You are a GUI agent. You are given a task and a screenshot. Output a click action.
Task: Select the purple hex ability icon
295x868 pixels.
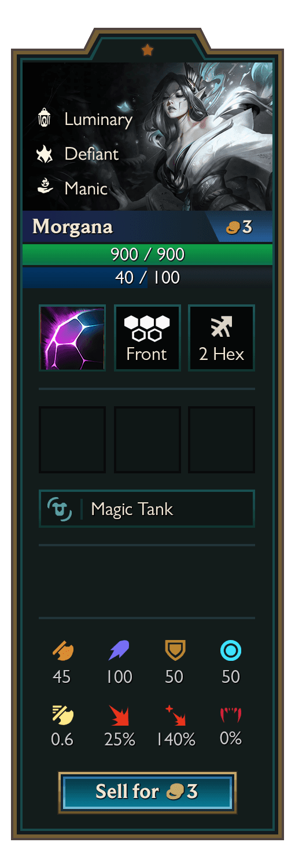72,338
